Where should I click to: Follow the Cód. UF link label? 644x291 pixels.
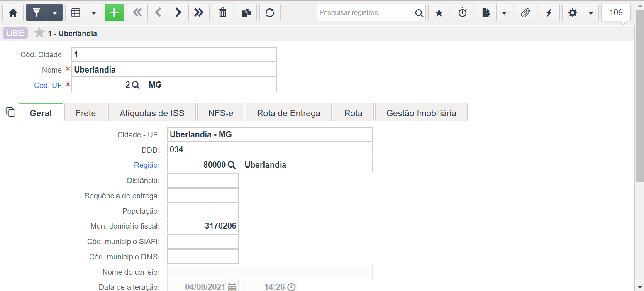(x=49, y=85)
